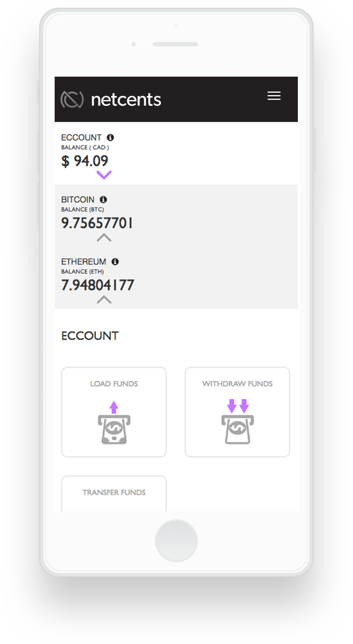Screen dimensions: 353x644
Task: Tap the phone home button
Action: click(176, 541)
